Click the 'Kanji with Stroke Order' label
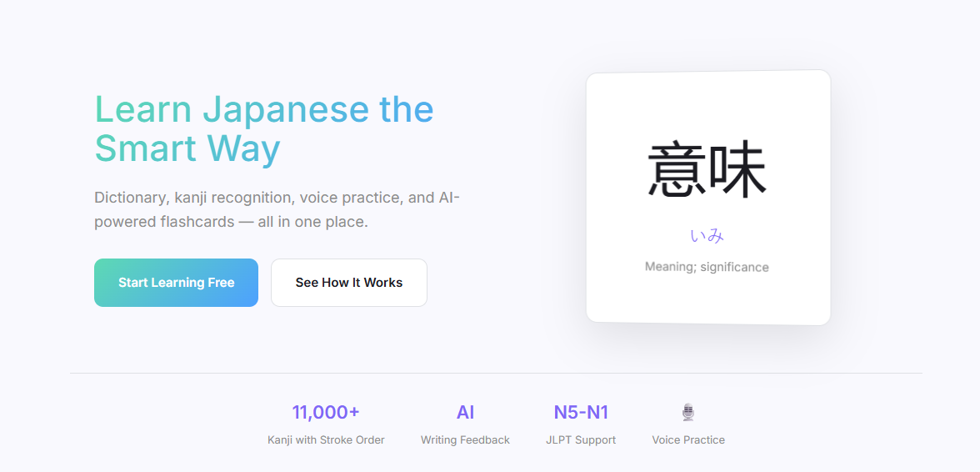 (326, 440)
